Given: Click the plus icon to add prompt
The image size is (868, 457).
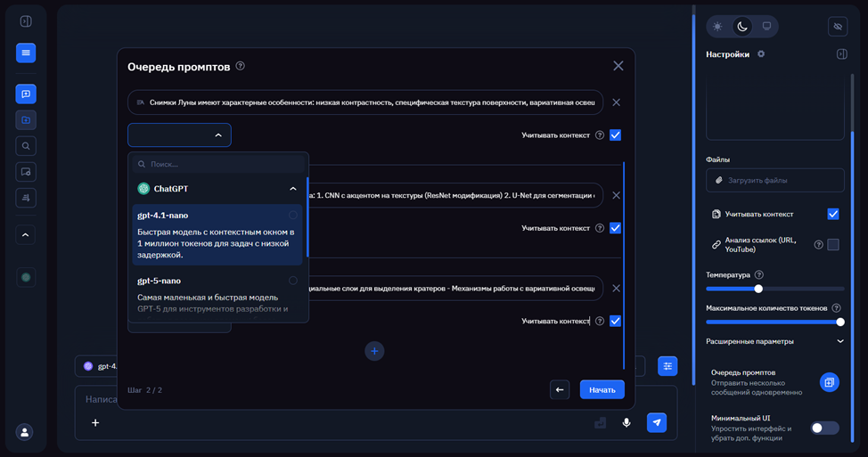Looking at the screenshot, I should (x=374, y=351).
